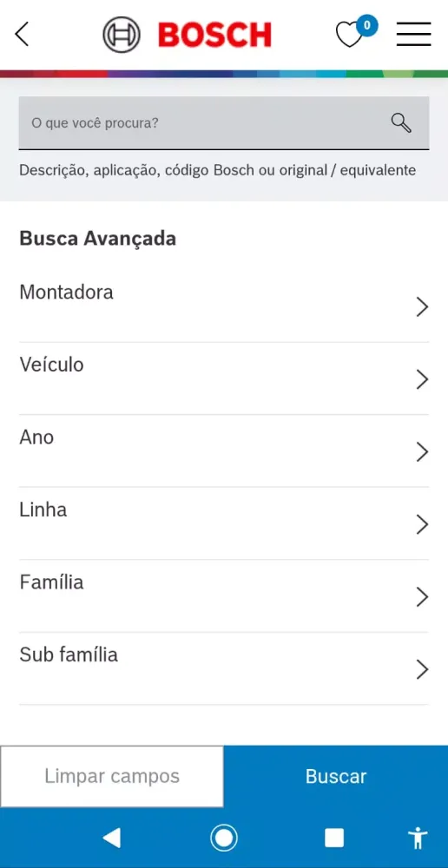This screenshot has height=868, width=448.
Task: Select the Ano label row
Action: (224, 451)
